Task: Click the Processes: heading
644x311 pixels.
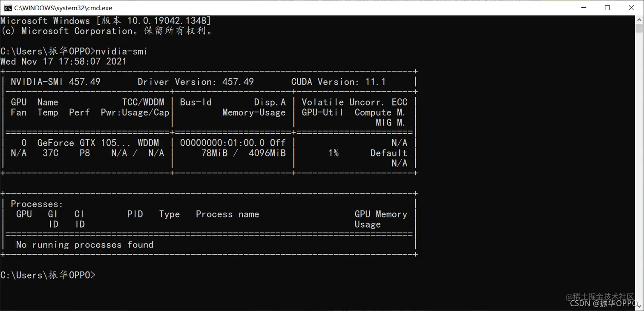Action: (x=37, y=204)
